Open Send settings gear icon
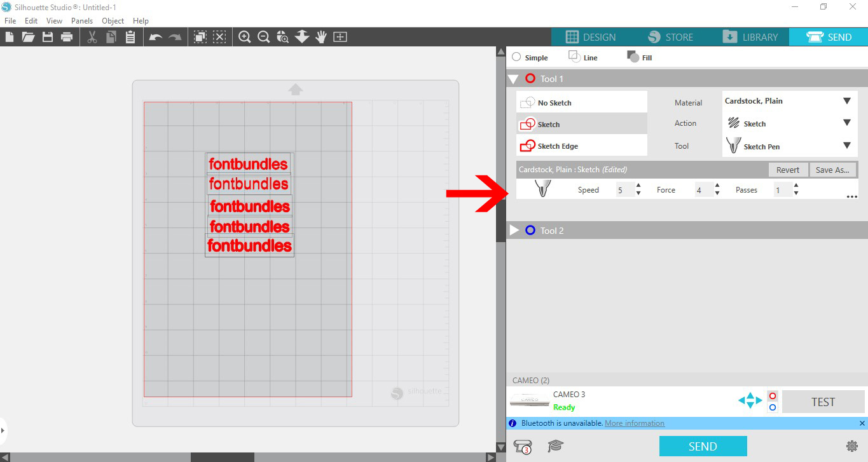Viewport: 868px width, 462px height. click(852, 446)
